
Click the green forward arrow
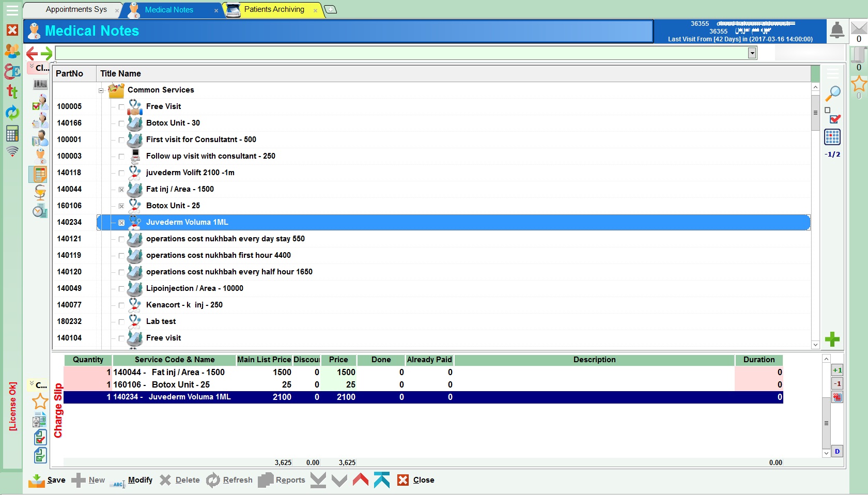point(47,53)
